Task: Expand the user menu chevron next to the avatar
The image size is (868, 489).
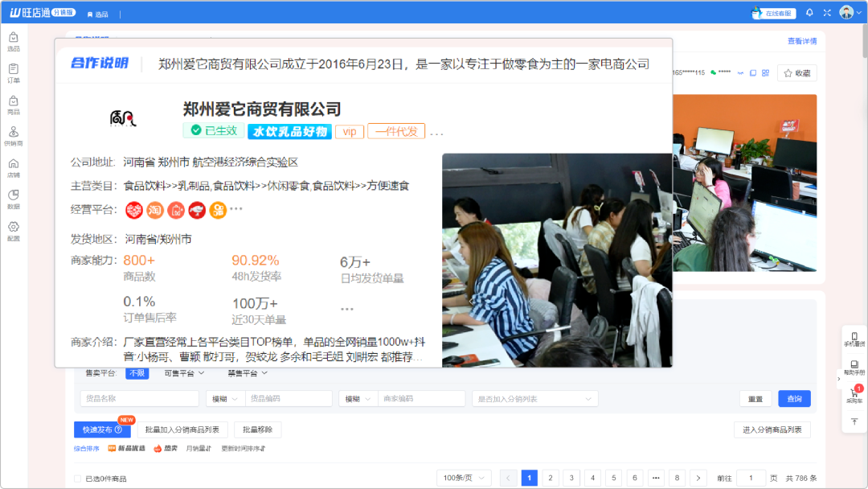Action: (859, 13)
